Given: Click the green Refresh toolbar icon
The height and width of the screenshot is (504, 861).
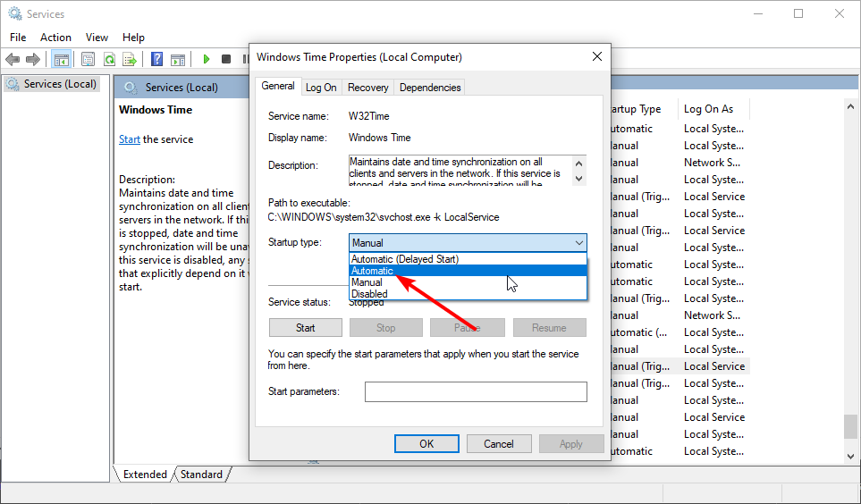Looking at the screenshot, I should pyautogui.click(x=109, y=59).
